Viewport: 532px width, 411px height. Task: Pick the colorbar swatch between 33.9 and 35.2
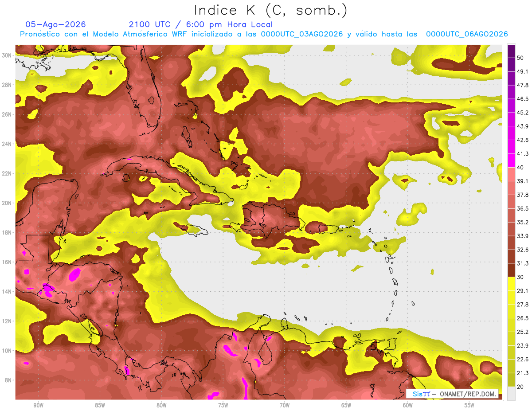point(512,229)
